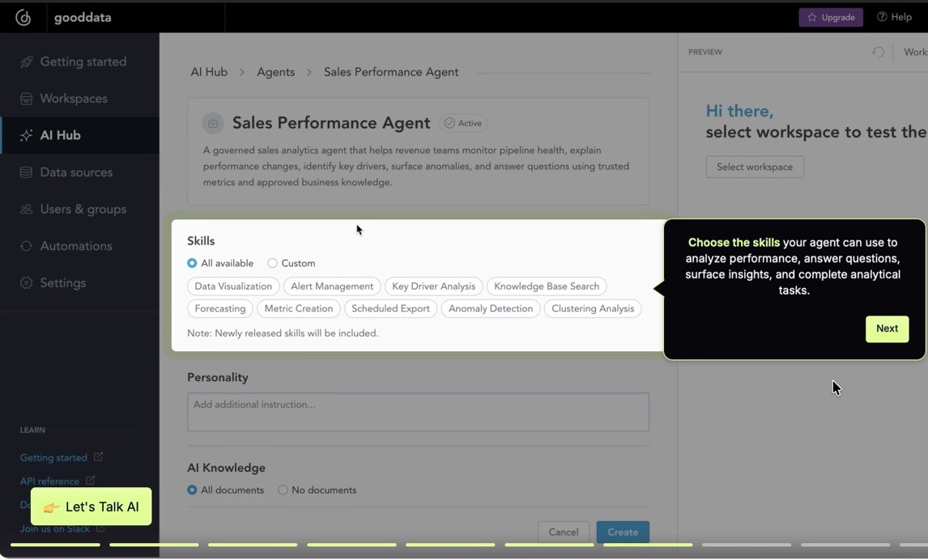Open Users & groups in sidebar
Viewport: 928px width, 560px height.
[80, 210]
